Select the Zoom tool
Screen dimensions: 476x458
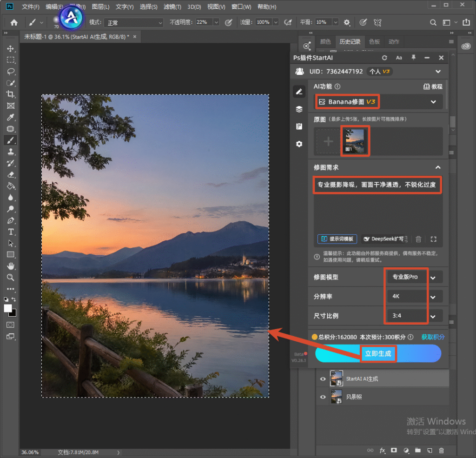11,277
